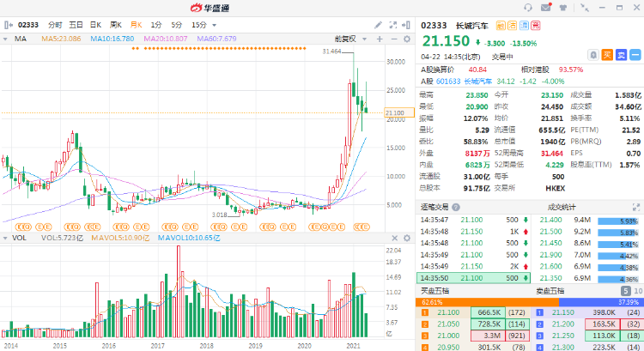Click the 融 margin tag icon
644x351 pixels.
501,26
